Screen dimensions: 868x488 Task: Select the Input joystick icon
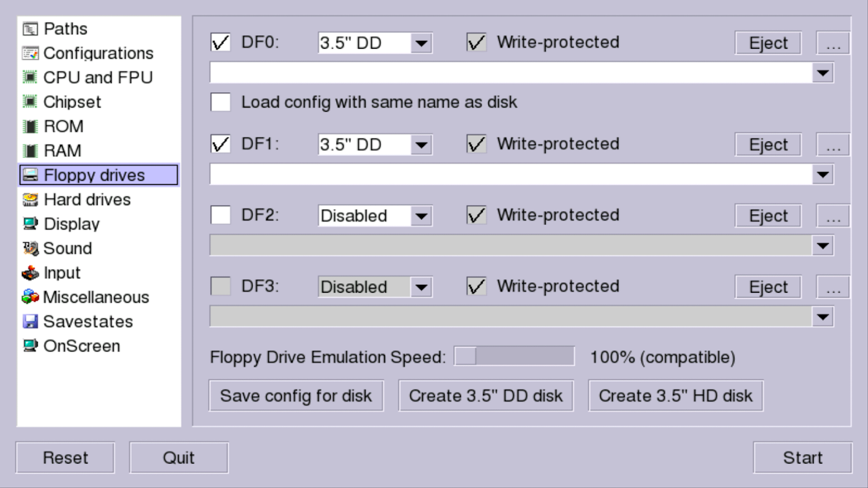(x=30, y=273)
